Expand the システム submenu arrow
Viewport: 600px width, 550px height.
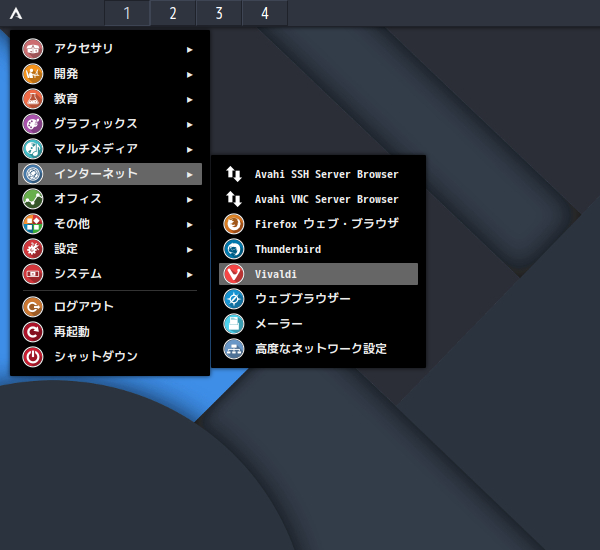coord(189,275)
